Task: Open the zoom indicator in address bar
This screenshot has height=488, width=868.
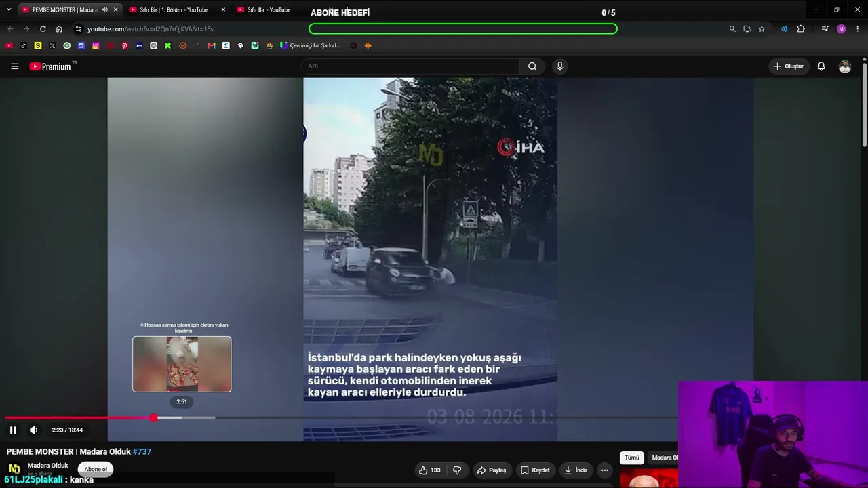Action: tap(732, 29)
